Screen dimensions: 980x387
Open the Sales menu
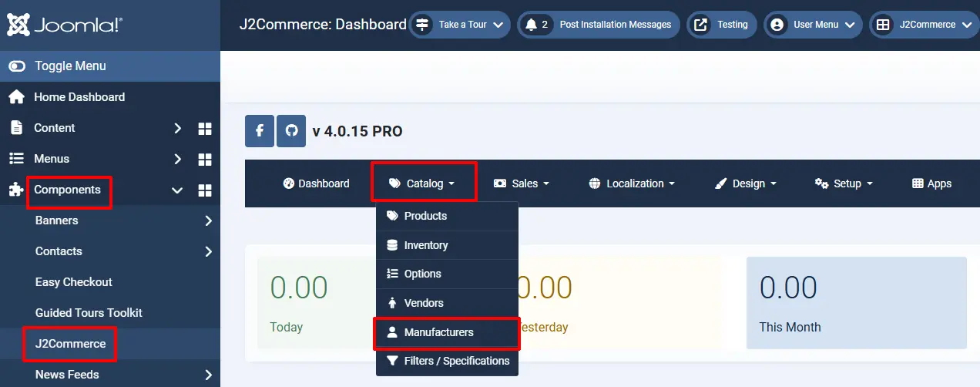tap(522, 183)
